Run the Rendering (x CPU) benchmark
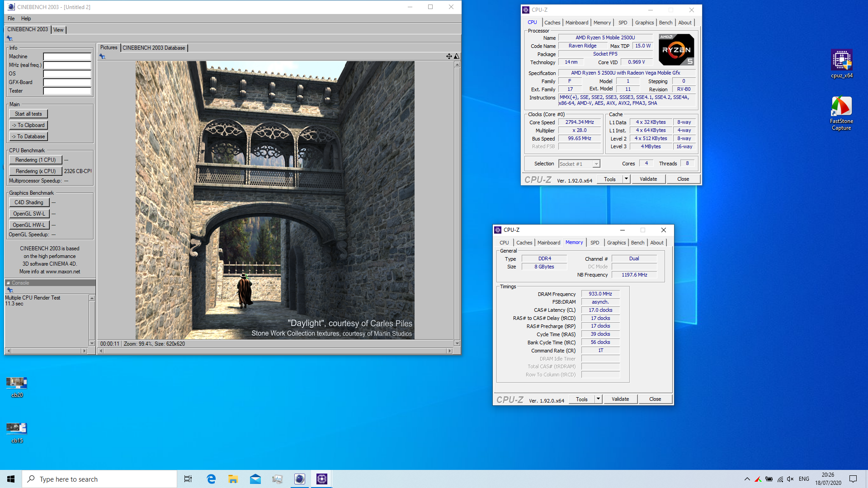Image resolution: width=868 pixels, height=488 pixels. pos(36,171)
